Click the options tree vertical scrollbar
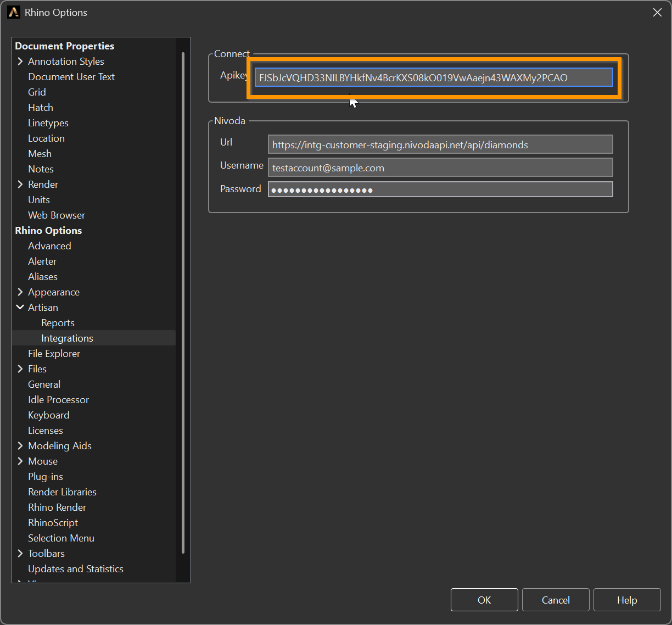Image resolution: width=672 pixels, height=625 pixels. pos(183,302)
